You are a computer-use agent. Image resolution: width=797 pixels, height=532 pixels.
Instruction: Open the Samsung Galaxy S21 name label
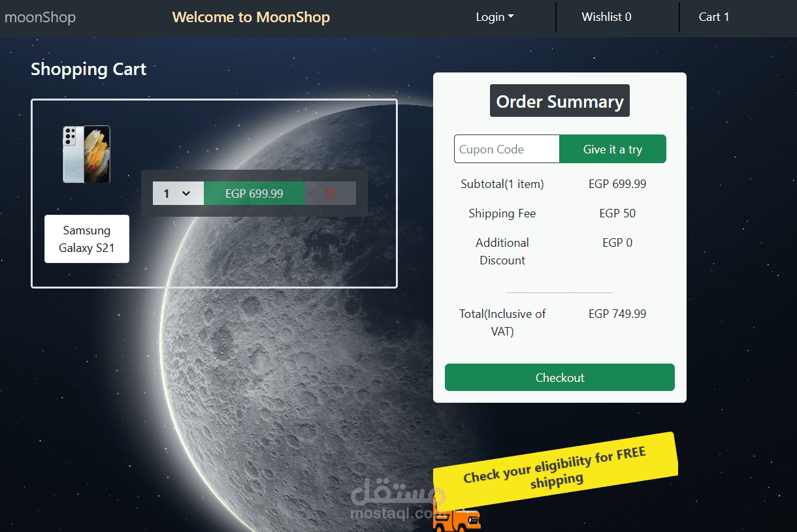coord(87,239)
